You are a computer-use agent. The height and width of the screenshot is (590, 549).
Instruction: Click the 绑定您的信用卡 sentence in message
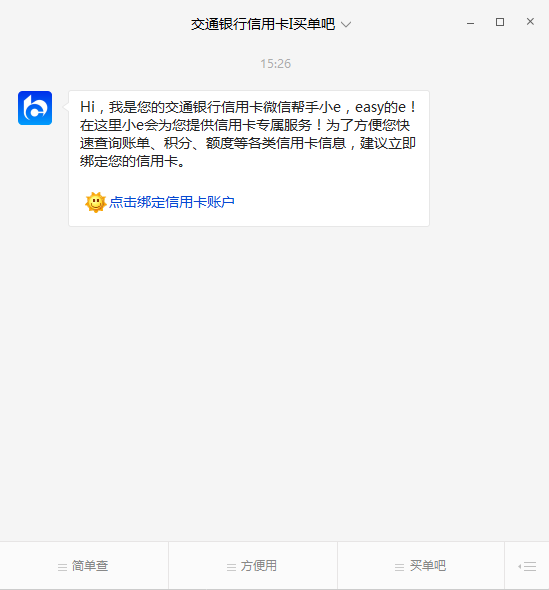[x=129, y=161]
